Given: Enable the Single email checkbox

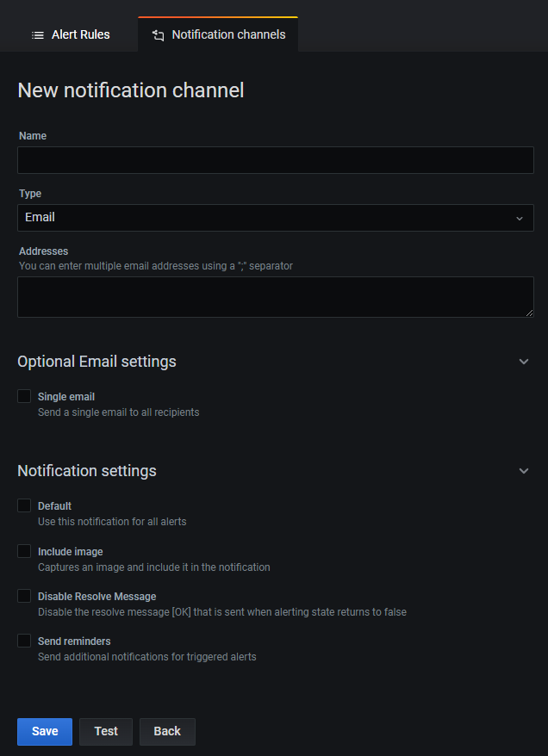Looking at the screenshot, I should point(24,397).
